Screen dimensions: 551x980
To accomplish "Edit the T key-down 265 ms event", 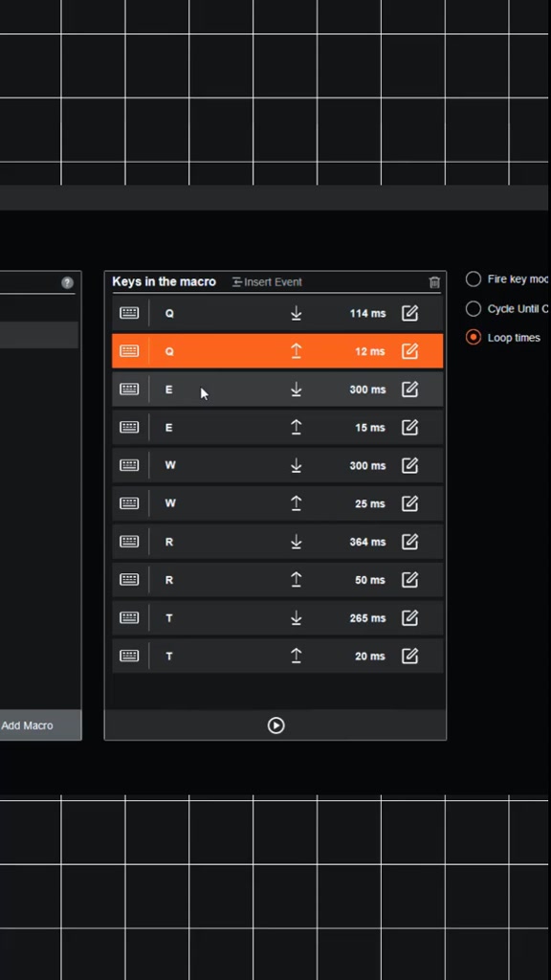I will tap(409, 618).
